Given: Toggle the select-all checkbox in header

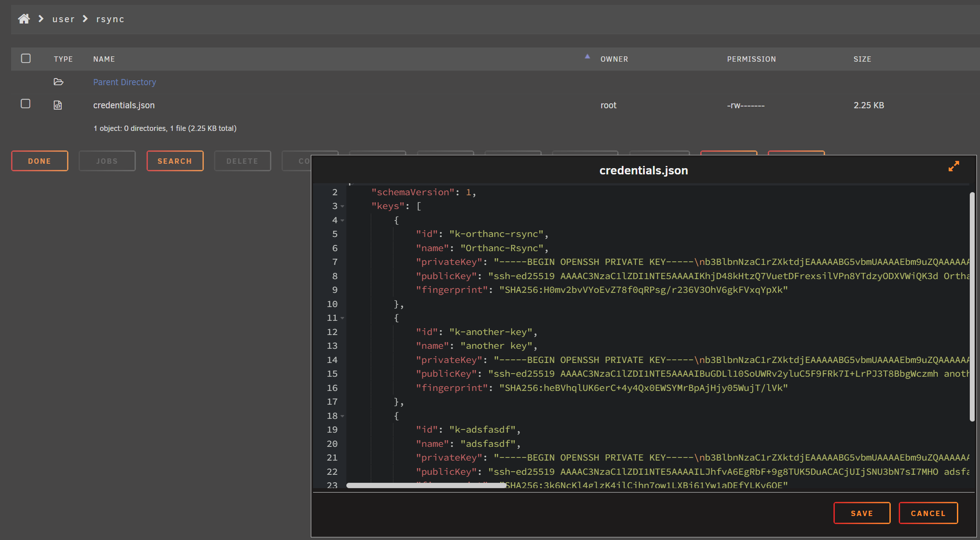Looking at the screenshot, I should pos(26,58).
